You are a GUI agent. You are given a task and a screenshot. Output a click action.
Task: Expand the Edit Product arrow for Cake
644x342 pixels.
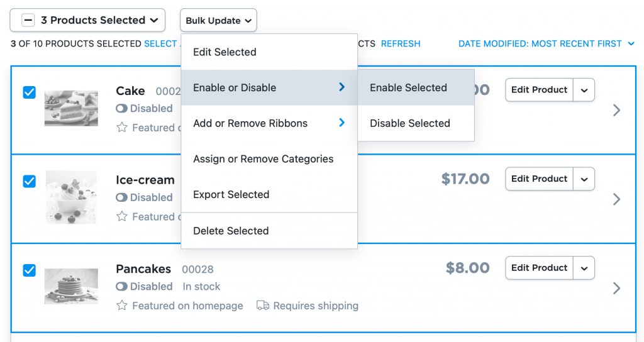pos(584,90)
